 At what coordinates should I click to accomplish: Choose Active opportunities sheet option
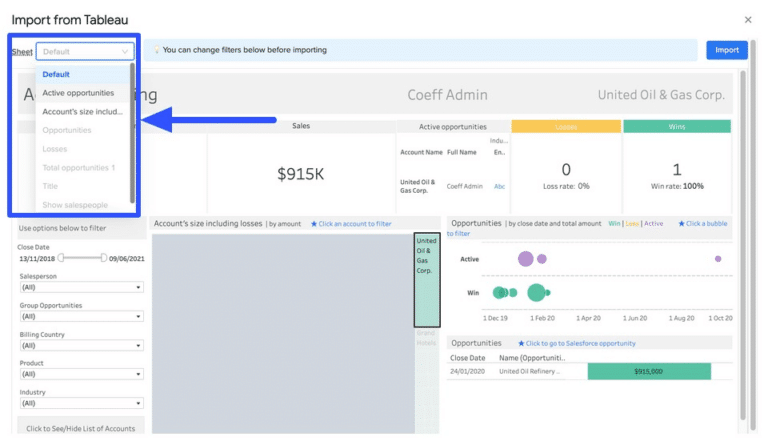point(82,93)
